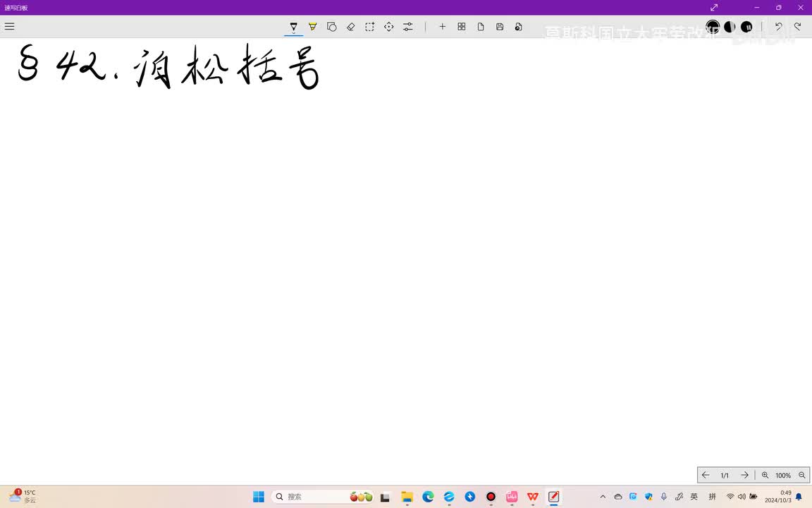This screenshot has height=508, width=812.
Task: Open the sliders settings icon
Action: click(408, 26)
